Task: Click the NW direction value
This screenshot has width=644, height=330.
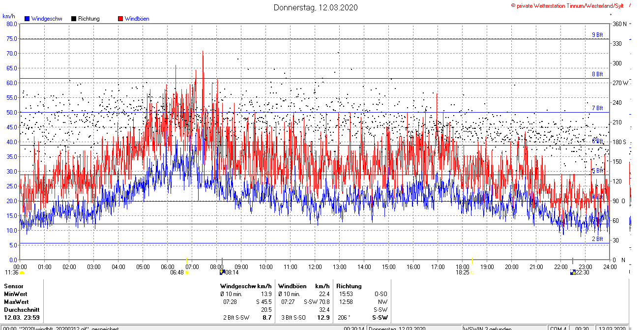Action: pyautogui.click(x=382, y=301)
